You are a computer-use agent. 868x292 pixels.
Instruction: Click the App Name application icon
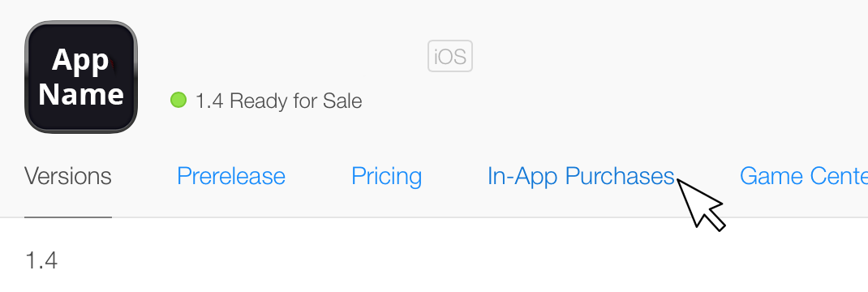point(81,77)
